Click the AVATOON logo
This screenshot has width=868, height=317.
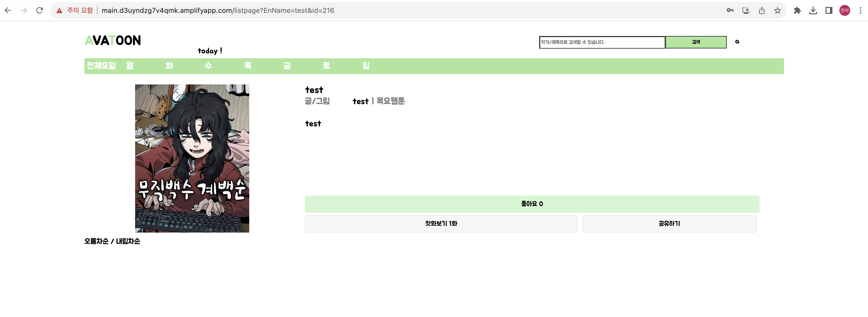[x=113, y=40]
